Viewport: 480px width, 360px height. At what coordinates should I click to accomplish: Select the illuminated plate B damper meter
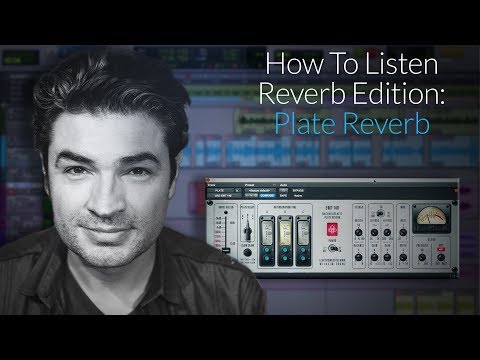285,233
